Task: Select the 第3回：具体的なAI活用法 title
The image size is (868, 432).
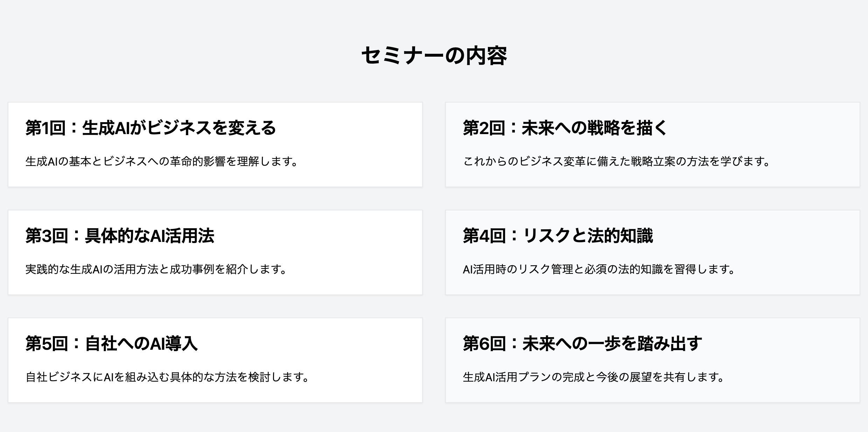Action: [x=120, y=236]
